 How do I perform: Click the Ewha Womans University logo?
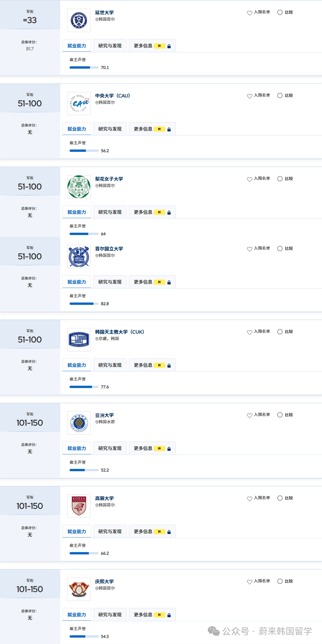pyautogui.click(x=79, y=187)
